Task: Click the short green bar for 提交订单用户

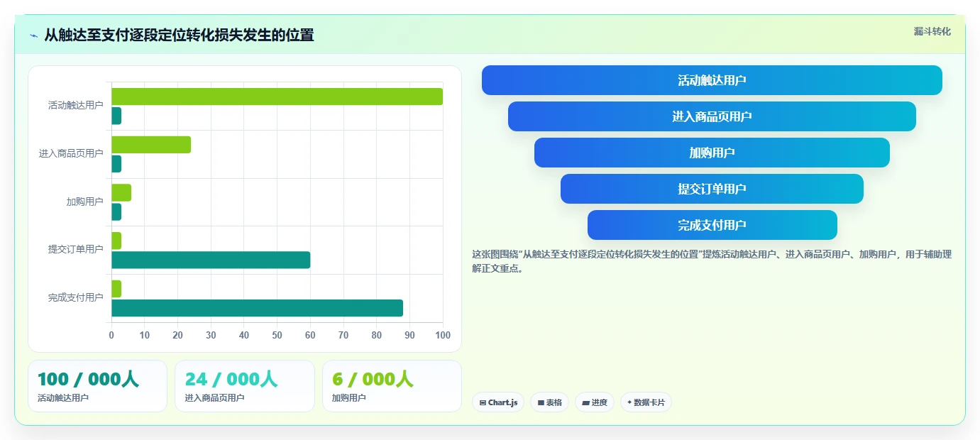Action: (116, 241)
